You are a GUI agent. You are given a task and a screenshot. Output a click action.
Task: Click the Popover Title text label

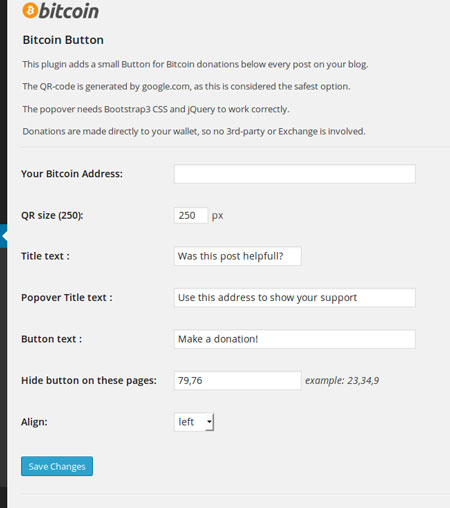[x=67, y=297]
